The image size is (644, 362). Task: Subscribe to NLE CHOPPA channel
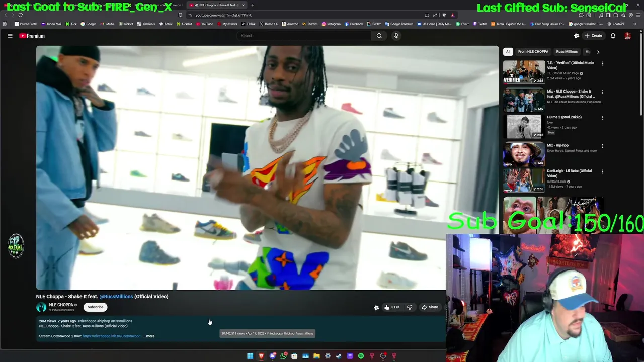(x=95, y=307)
